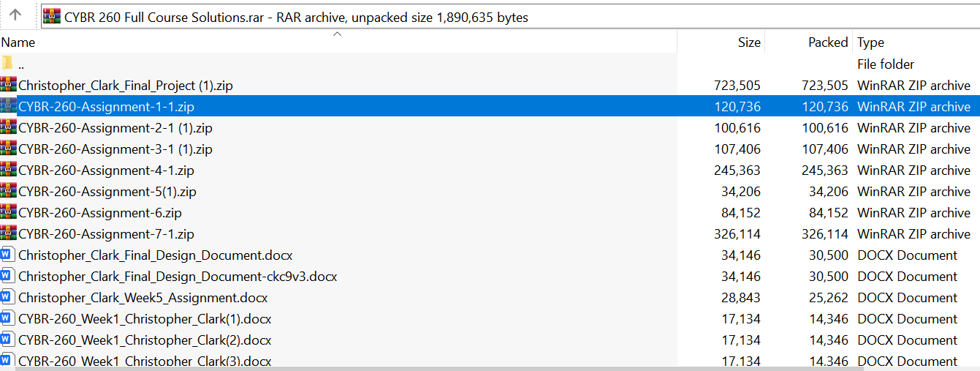This screenshot has width=980, height=371.
Task: Sort files by the Size column header
Action: tap(748, 42)
